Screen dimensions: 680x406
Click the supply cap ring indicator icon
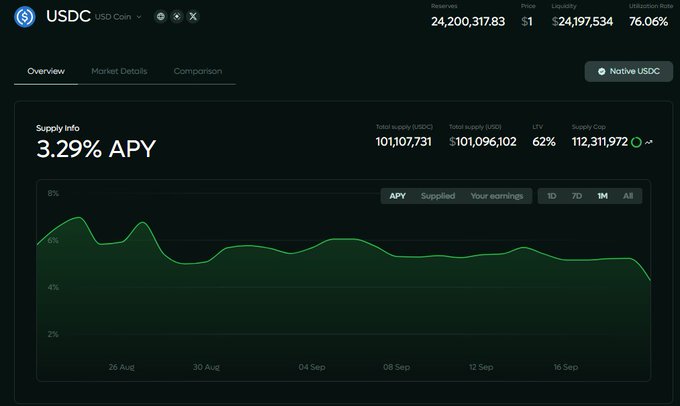636,142
